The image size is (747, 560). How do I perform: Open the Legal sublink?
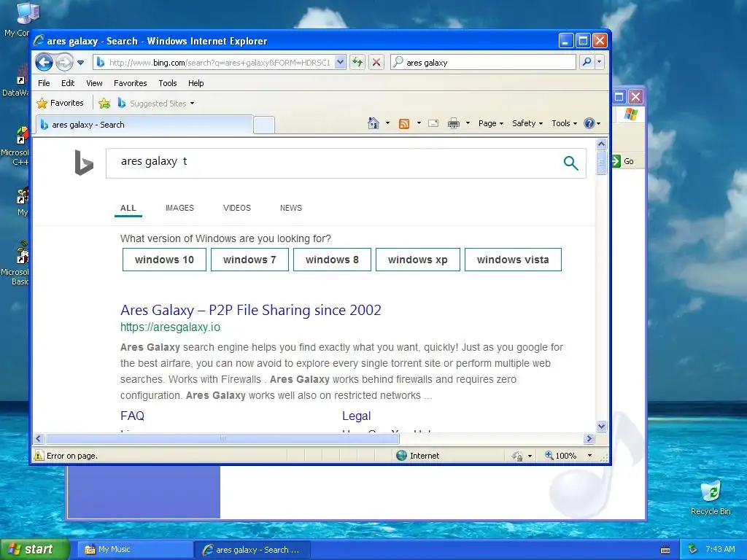pos(356,416)
